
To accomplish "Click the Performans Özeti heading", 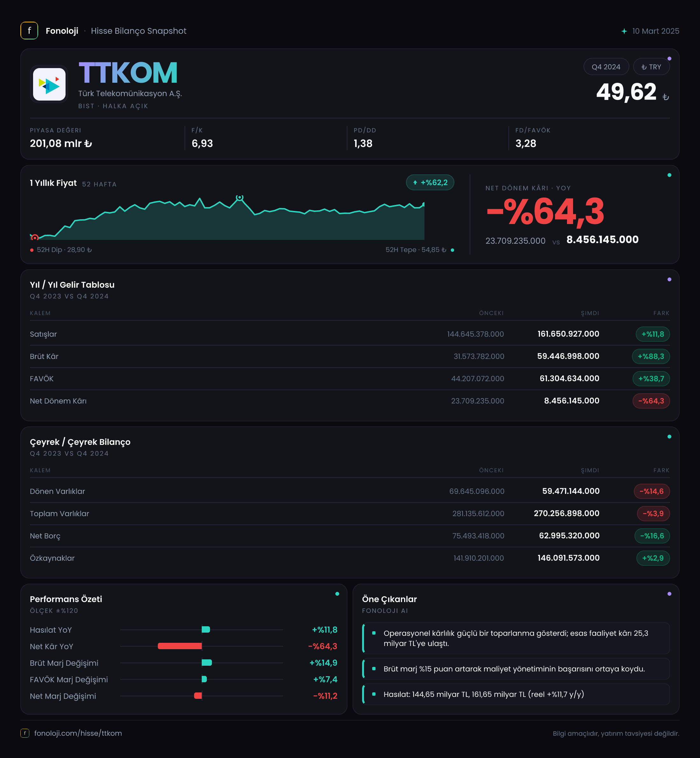I will [66, 599].
